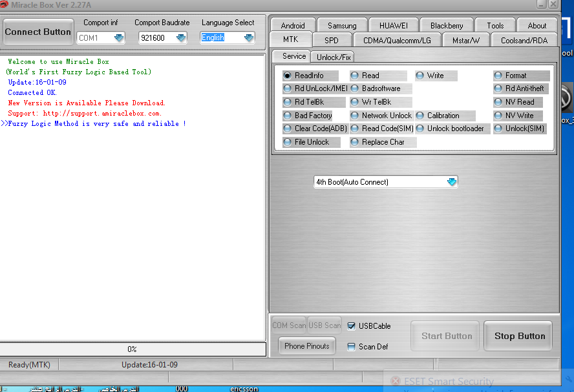The height and width of the screenshot is (392, 574).
Task: Click the Ready(MTK) status bar entry
Action: (x=29, y=365)
